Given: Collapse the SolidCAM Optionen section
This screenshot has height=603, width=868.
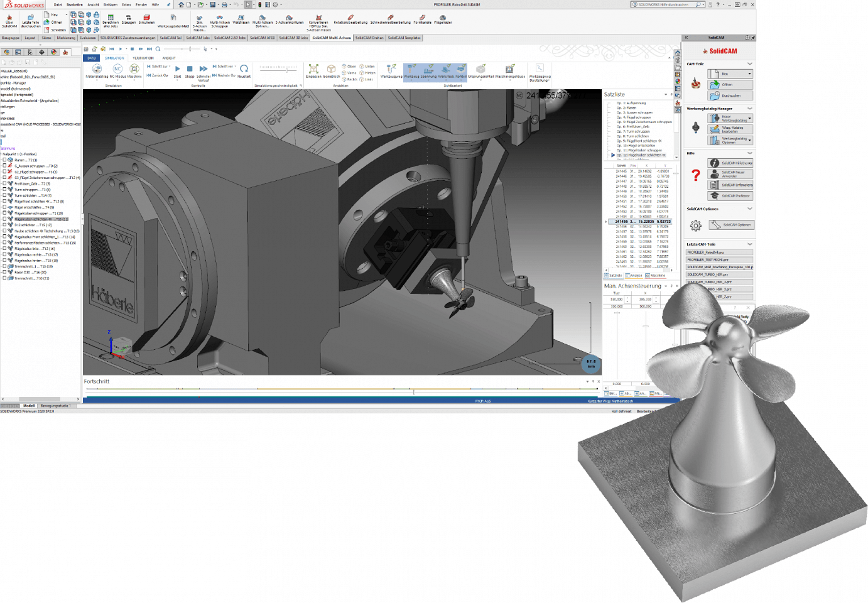Looking at the screenshot, I should (x=750, y=209).
